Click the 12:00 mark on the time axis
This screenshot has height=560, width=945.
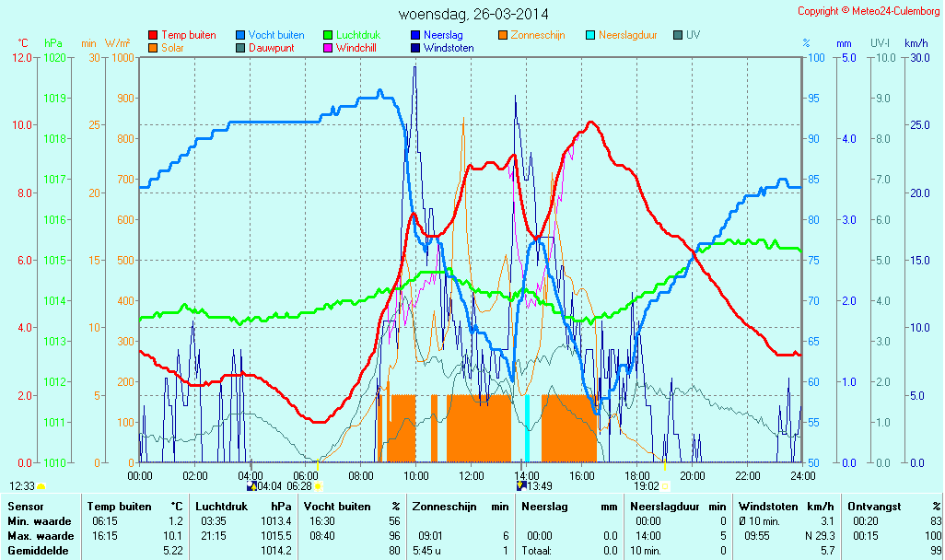point(472,475)
